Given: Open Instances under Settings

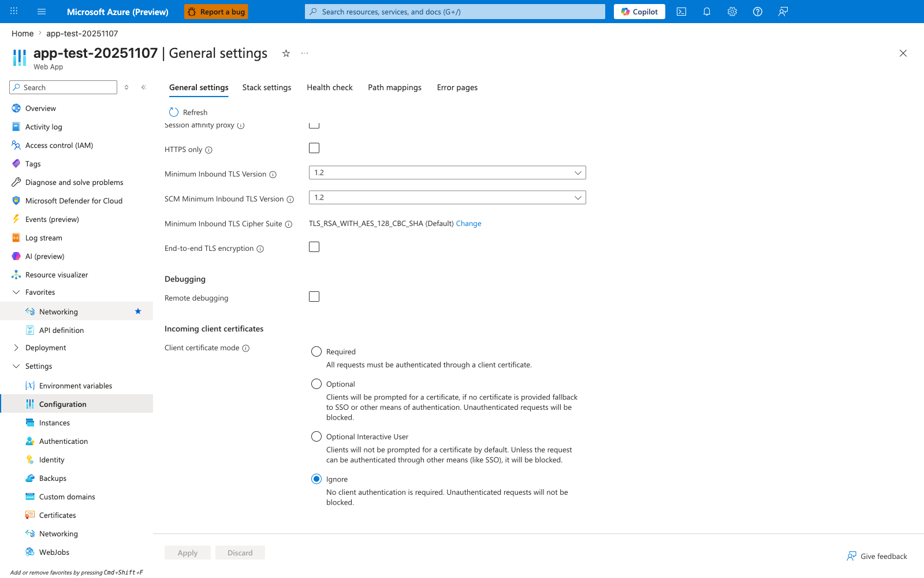Looking at the screenshot, I should coord(54,423).
